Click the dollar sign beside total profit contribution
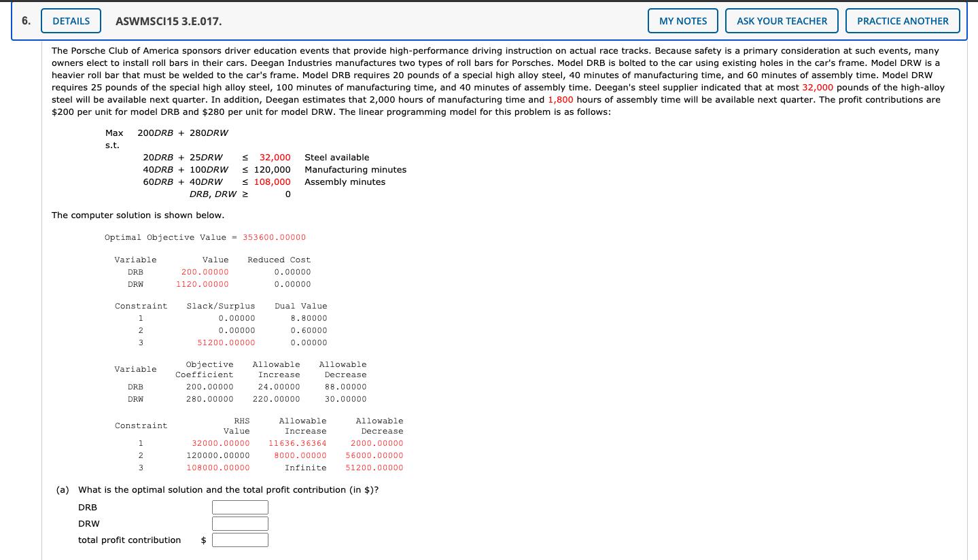This screenshot has height=560, width=978. (203, 539)
